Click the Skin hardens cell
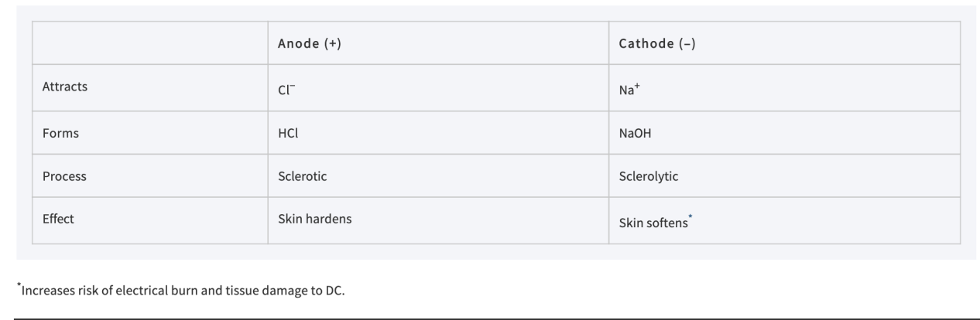The height and width of the screenshot is (320, 980). 314,219
